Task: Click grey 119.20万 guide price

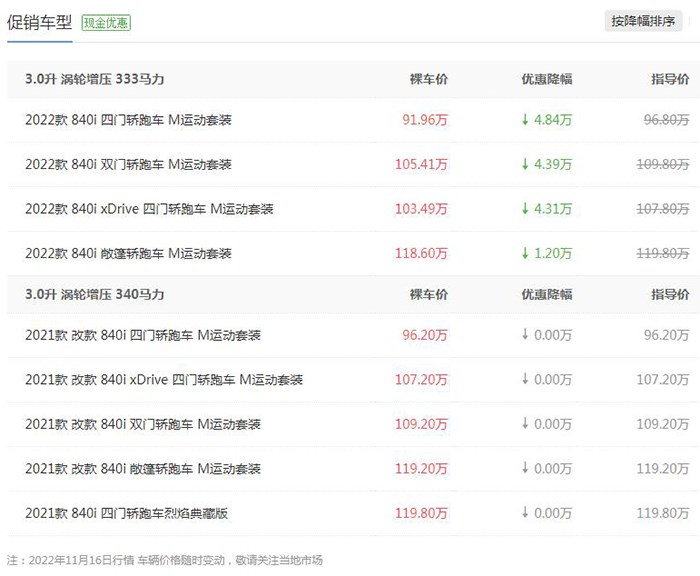Action: [x=663, y=469]
